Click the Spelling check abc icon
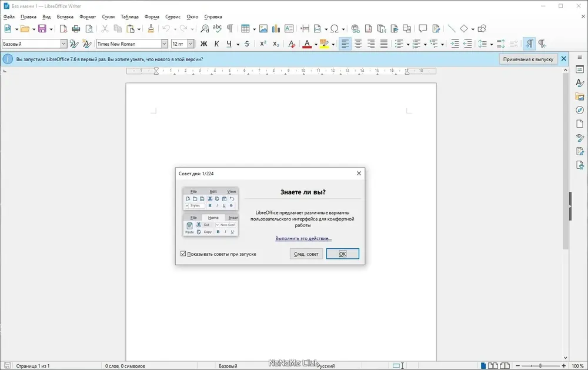588x370 pixels. click(217, 28)
